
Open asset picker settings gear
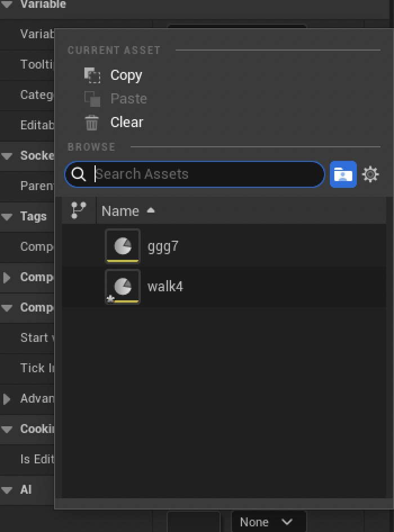pyautogui.click(x=370, y=174)
